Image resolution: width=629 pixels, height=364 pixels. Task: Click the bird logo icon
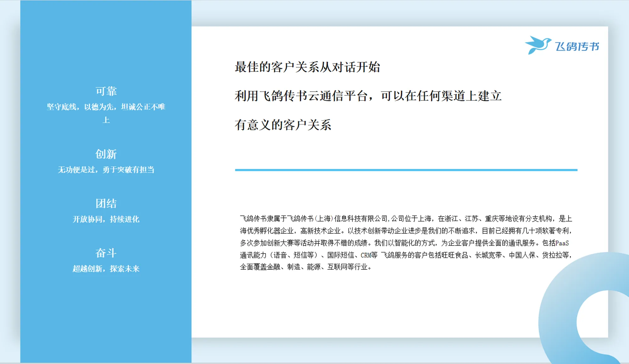pyautogui.click(x=538, y=45)
